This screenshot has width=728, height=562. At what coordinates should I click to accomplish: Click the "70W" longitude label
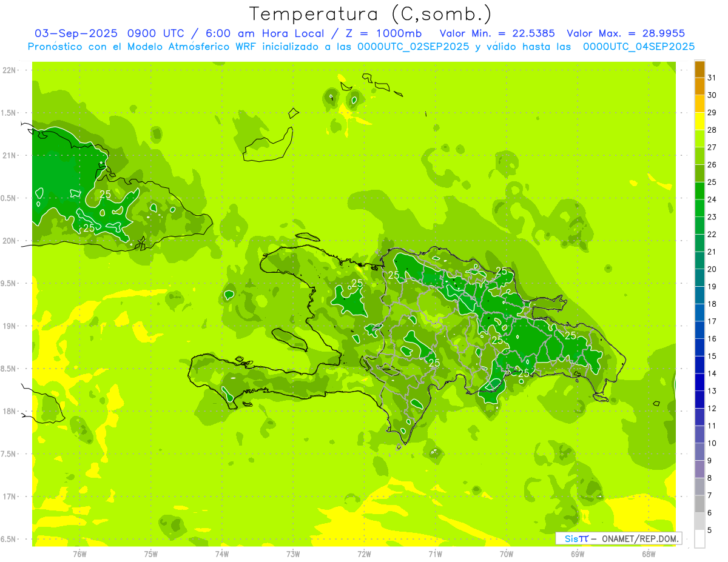[507, 554]
